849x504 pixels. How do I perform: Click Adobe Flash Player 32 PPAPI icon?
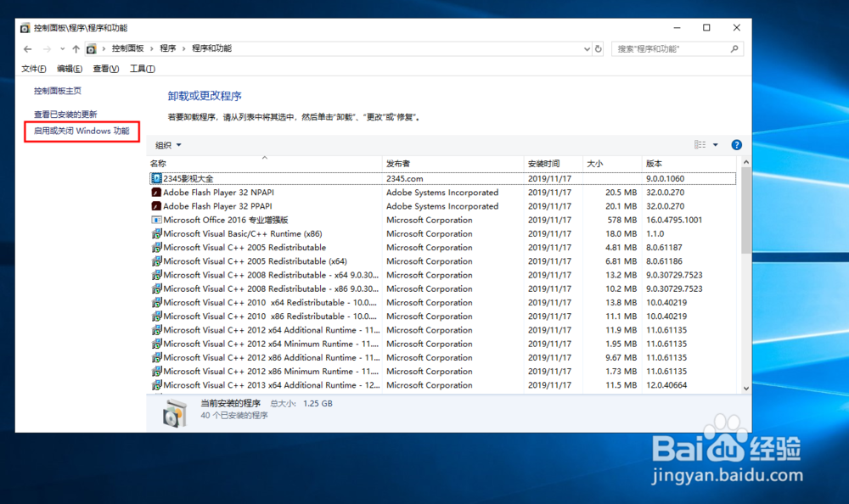pyautogui.click(x=156, y=206)
